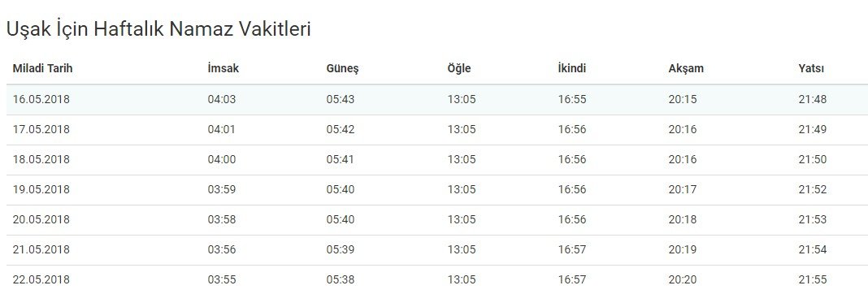The image size is (868, 307).
Task: Select Güneş time 05:39
Action: 341,249
